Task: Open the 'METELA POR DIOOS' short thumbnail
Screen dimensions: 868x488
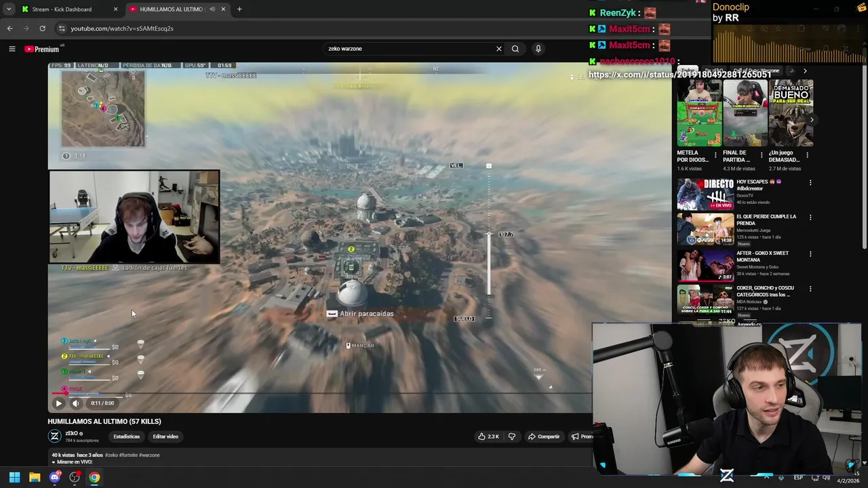Action: click(x=699, y=113)
